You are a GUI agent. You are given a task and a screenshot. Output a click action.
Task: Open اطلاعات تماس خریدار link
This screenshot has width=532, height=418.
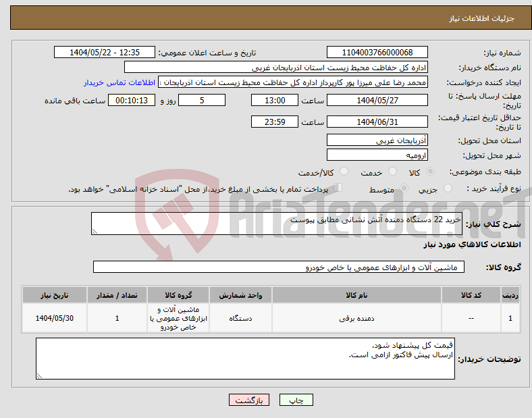coord(119,82)
